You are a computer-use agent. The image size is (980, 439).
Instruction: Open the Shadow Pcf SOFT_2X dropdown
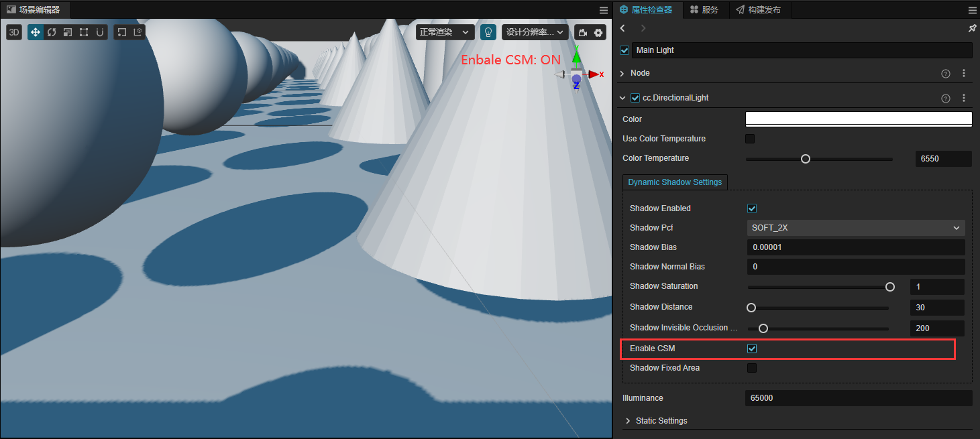tap(856, 228)
